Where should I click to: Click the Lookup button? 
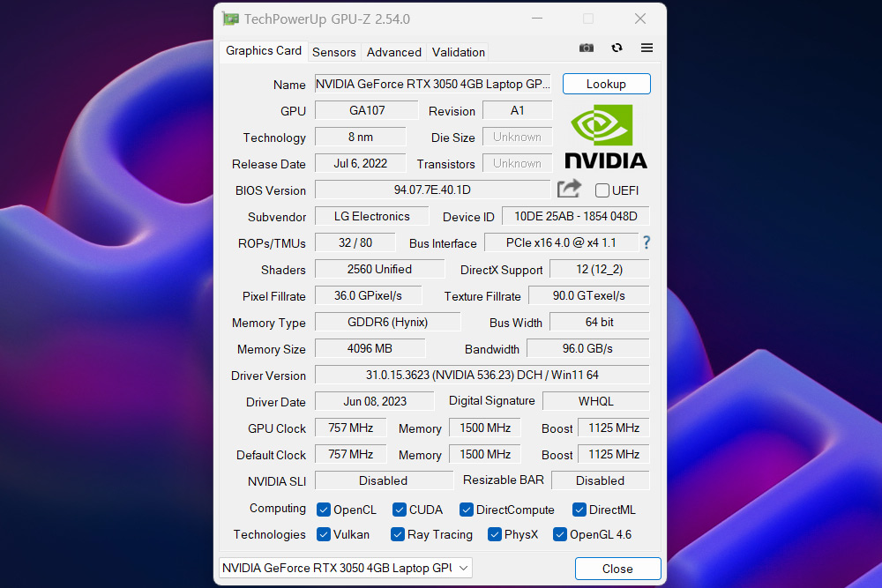coord(607,84)
